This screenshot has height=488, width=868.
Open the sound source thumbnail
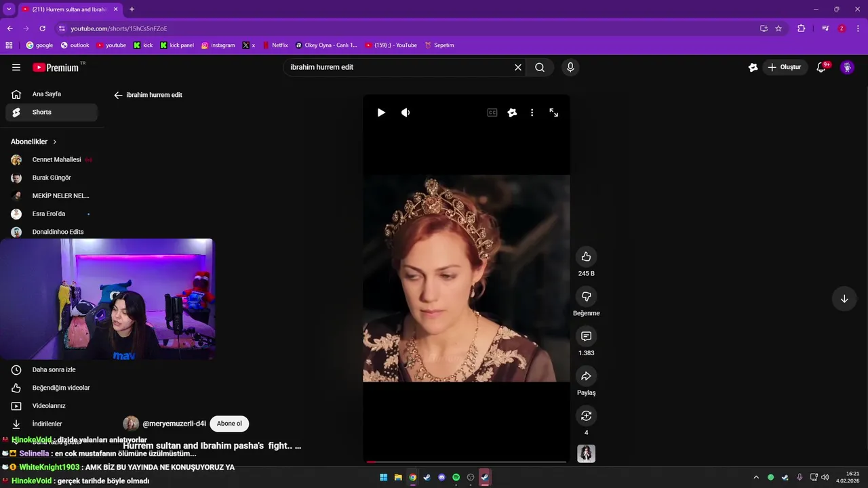point(586,453)
